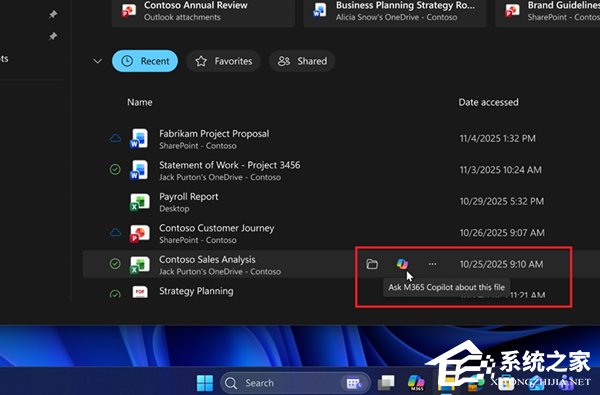
Task: Click Word icon on Business Planning Strategy card
Action: coord(319,10)
